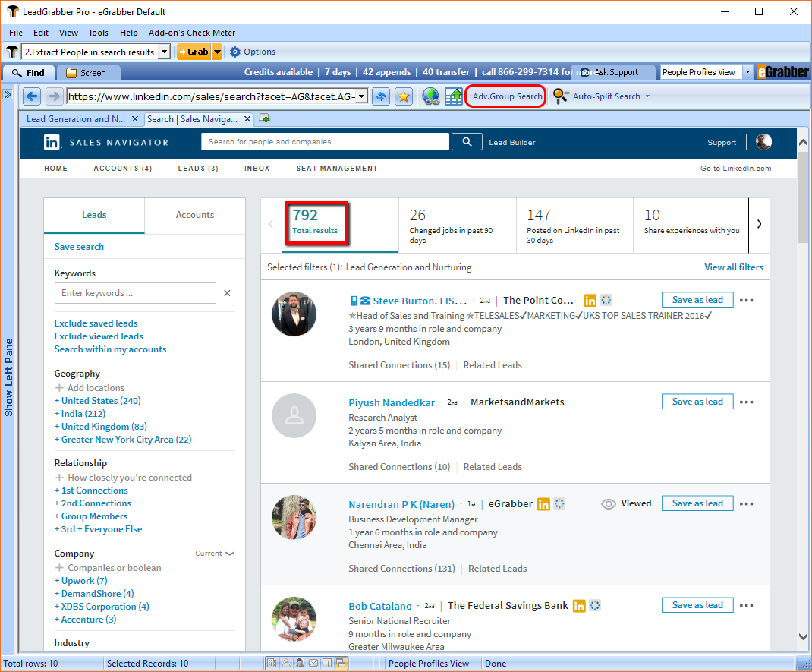Click the envelope icon in status bar
This screenshot has height=672, width=812.
(313, 663)
